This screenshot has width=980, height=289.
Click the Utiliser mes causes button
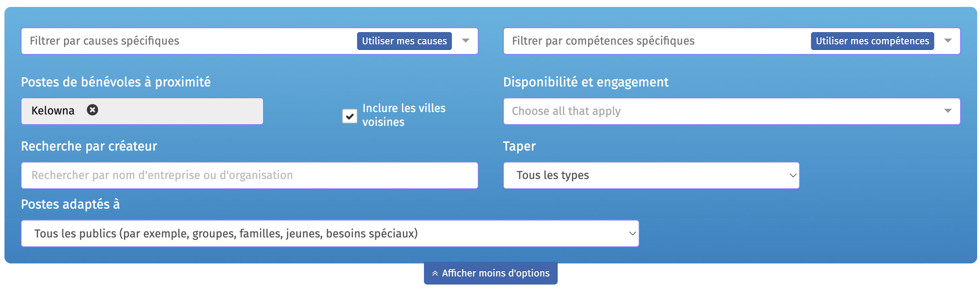pos(404,41)
